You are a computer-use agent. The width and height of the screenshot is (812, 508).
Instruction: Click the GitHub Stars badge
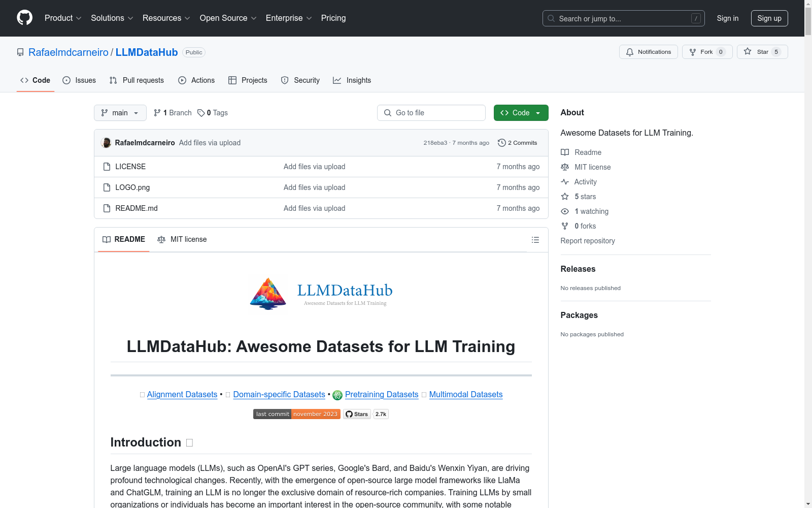click(x=357, y=414)
